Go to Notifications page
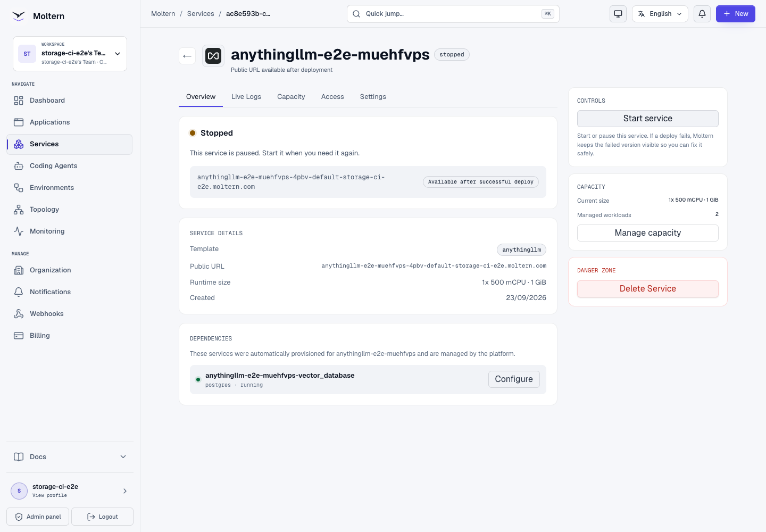This screenshot has width=766, height=532. pyautogui.click(x=69, y=292)
